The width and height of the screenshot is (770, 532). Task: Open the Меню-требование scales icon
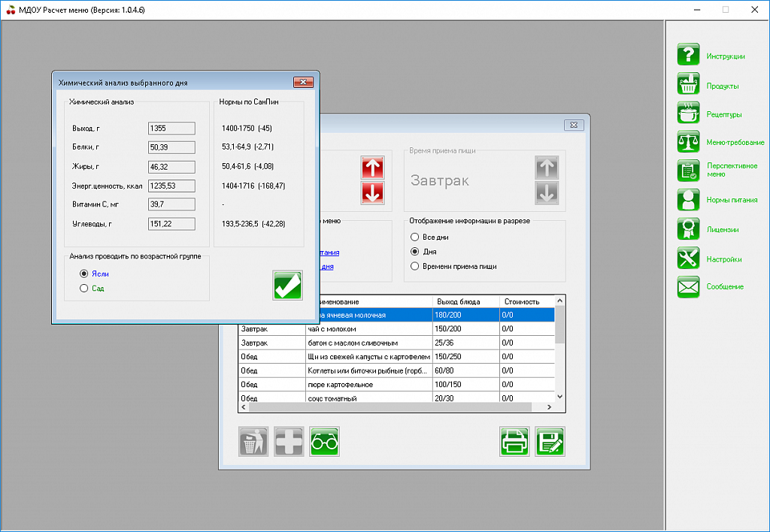coord(689,142)
